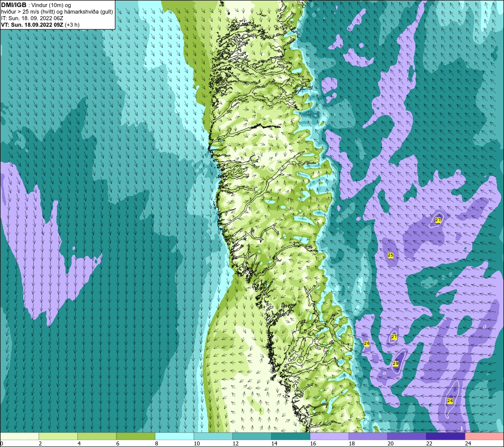Click the 'IT: Sun. 18. 09. 2022 06Z' line
Screen dimensions: 504x447
(32, 18)
